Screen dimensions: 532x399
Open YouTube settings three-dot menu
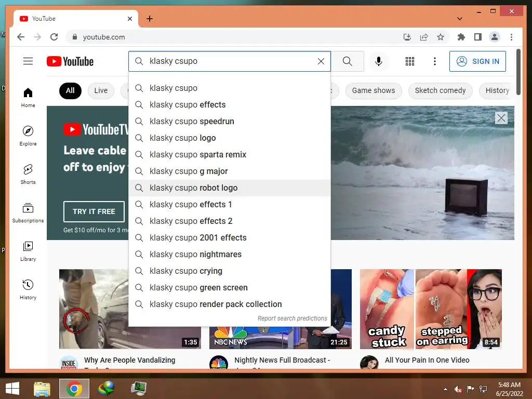(435, 61)
